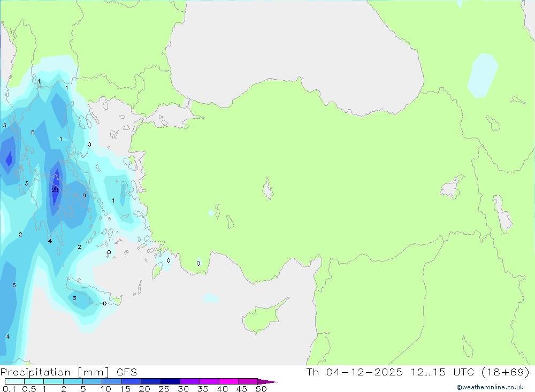Click the date 'Th 04-12-2025'
Image resolution: width=535 pixels, height=392 pixels.
tap(355, 372)
